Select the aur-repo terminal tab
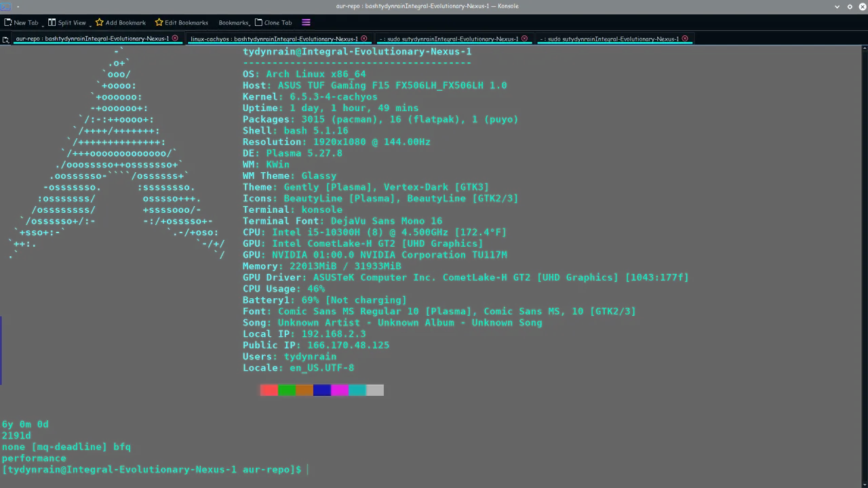 click(92, 39)
